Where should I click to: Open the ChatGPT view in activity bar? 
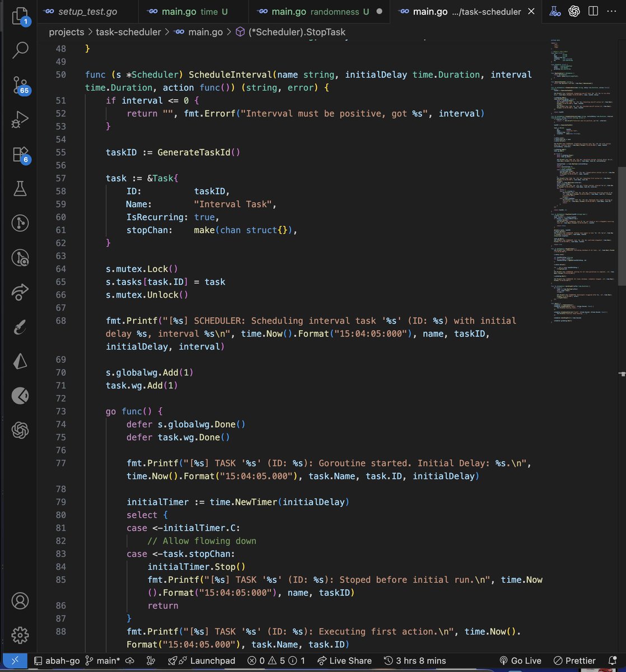pyautogui.click(x=20, y=431)
